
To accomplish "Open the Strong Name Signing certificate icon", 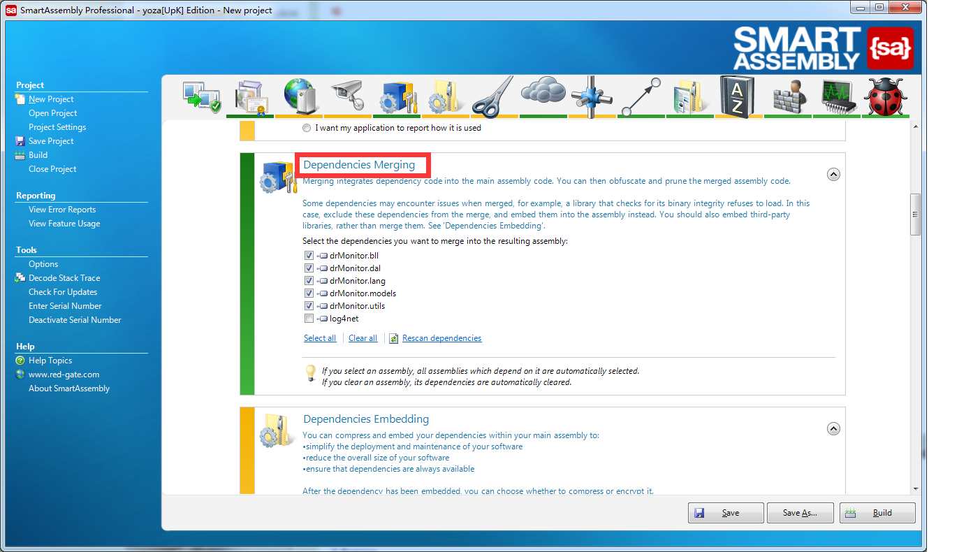I will pyautogui.click(x=251, y=97).
